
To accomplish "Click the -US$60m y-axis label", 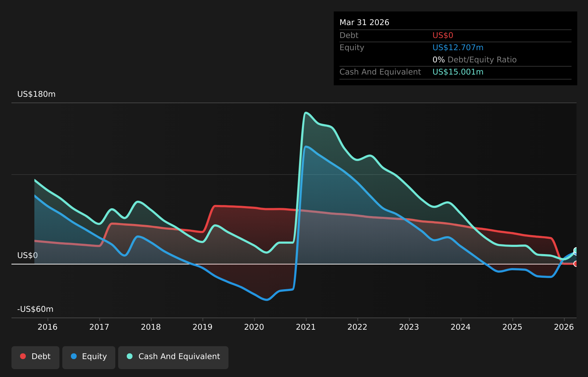I will coord(35,309).
